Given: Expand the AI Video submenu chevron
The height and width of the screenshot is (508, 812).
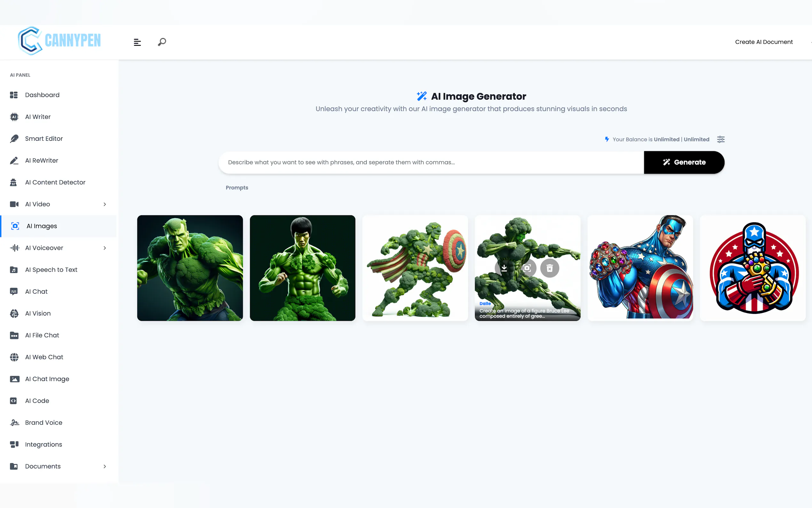Looking at the screenshot, I should pos(105,204).
